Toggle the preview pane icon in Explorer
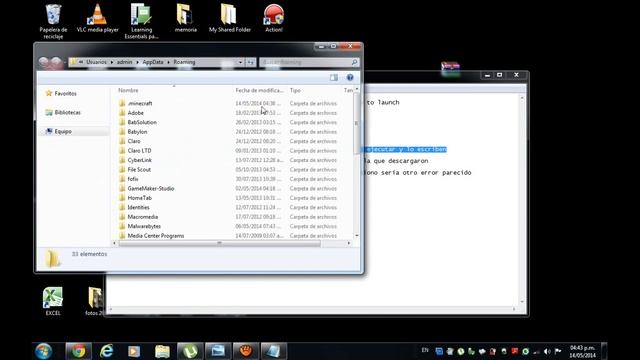 click(333, 78)
